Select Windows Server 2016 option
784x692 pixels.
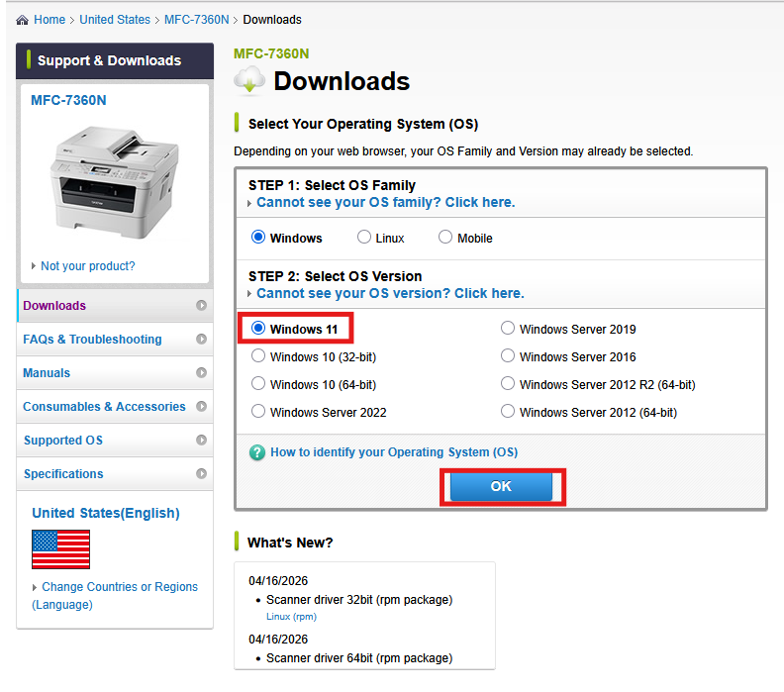click(508, 356)
